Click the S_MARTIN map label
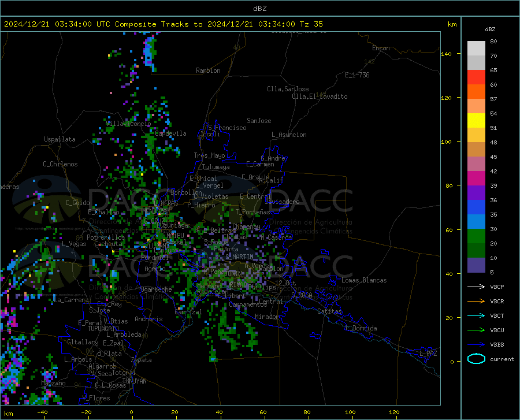 [x=239, y=257]
